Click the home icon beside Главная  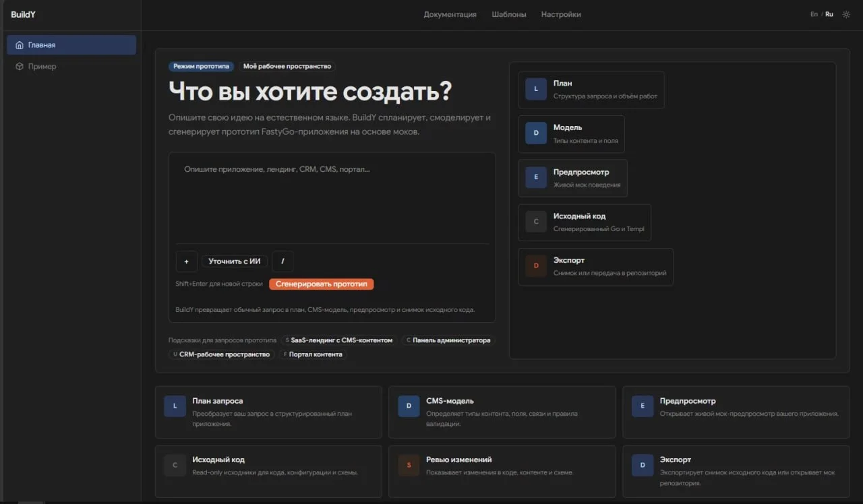20,45
